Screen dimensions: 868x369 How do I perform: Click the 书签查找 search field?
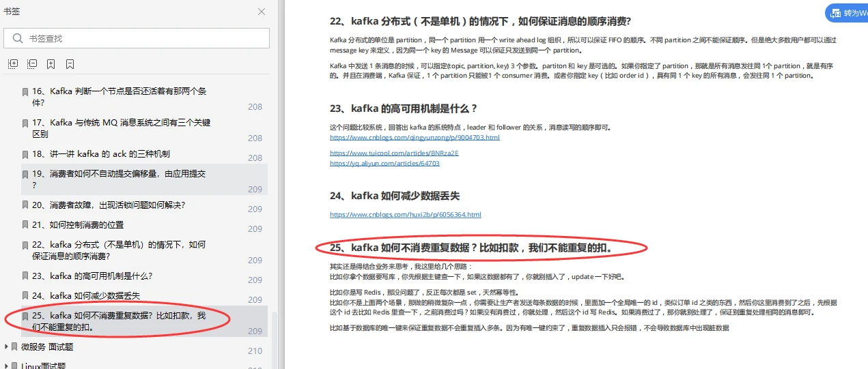pyautogui.click(x=137, y=38)
